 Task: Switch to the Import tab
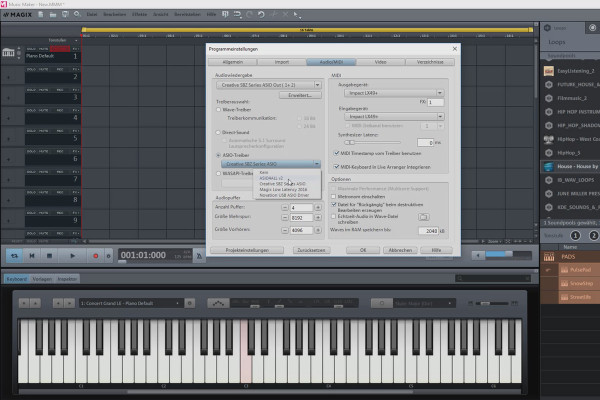(x=282, y=62)
